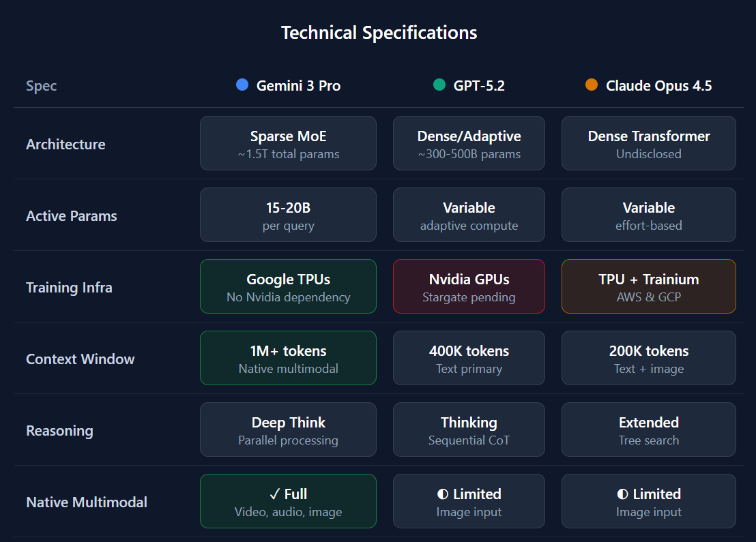Click the Nvidia GPUs card
The width and height of the screenshot is (756, 542).
(469, 286)
